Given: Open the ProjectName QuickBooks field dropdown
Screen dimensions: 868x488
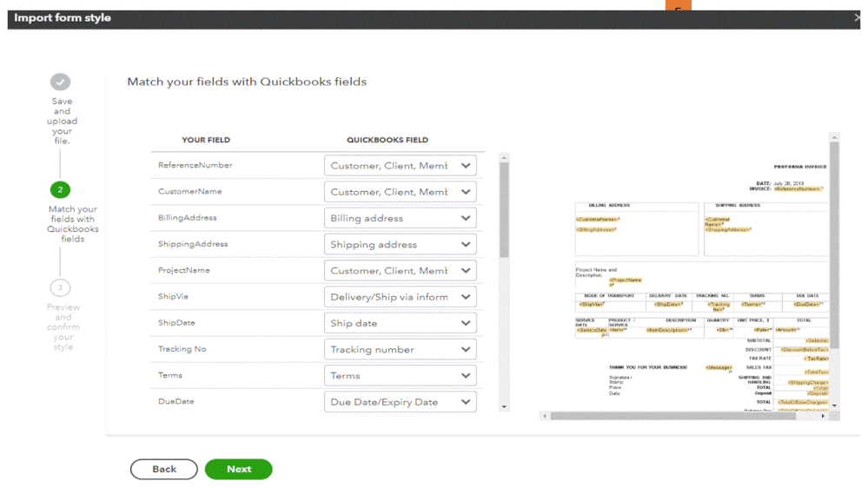Looking at the screenshot, I should (400, 271).
